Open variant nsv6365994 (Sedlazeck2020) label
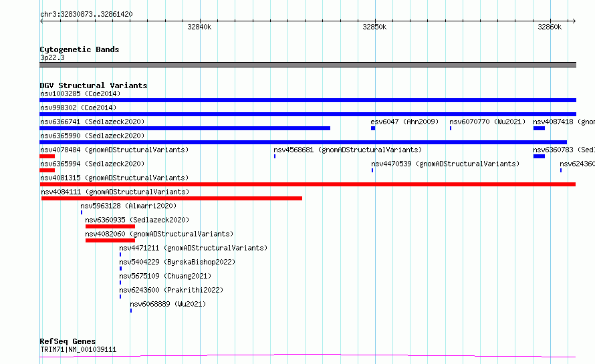This screenshot has width=595, height=364. (92, 164)
